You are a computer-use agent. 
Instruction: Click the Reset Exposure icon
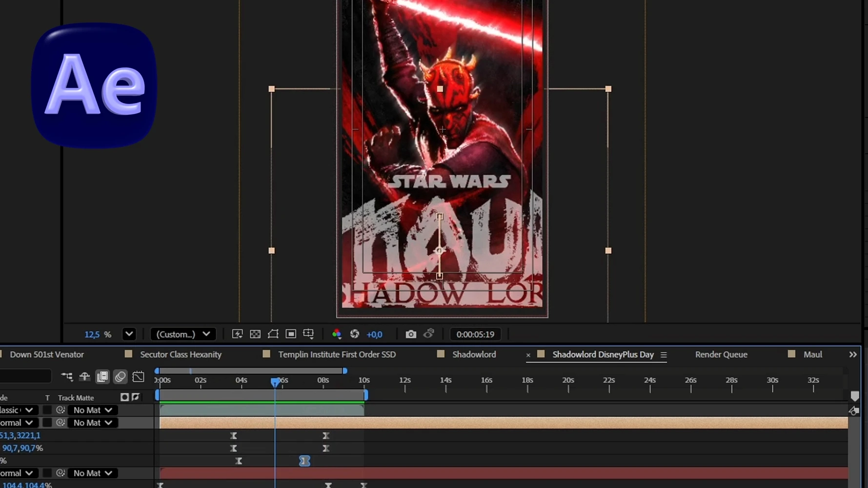(x=355, y=334)
